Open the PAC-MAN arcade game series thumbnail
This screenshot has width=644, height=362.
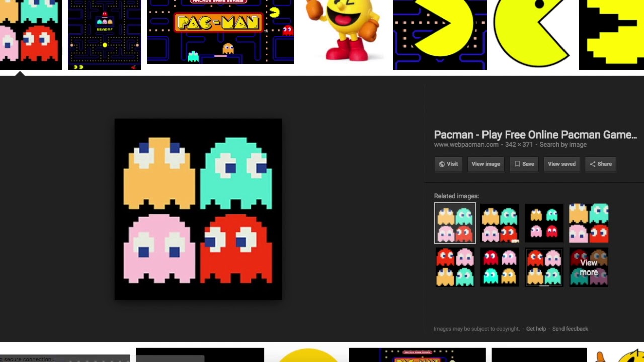[x=220, y=32]
